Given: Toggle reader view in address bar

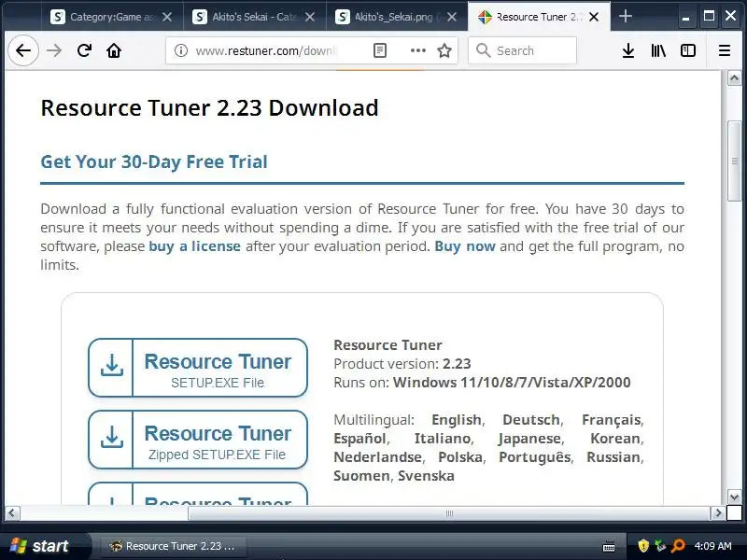Looking at the screenshot, I should click(380, 50).
